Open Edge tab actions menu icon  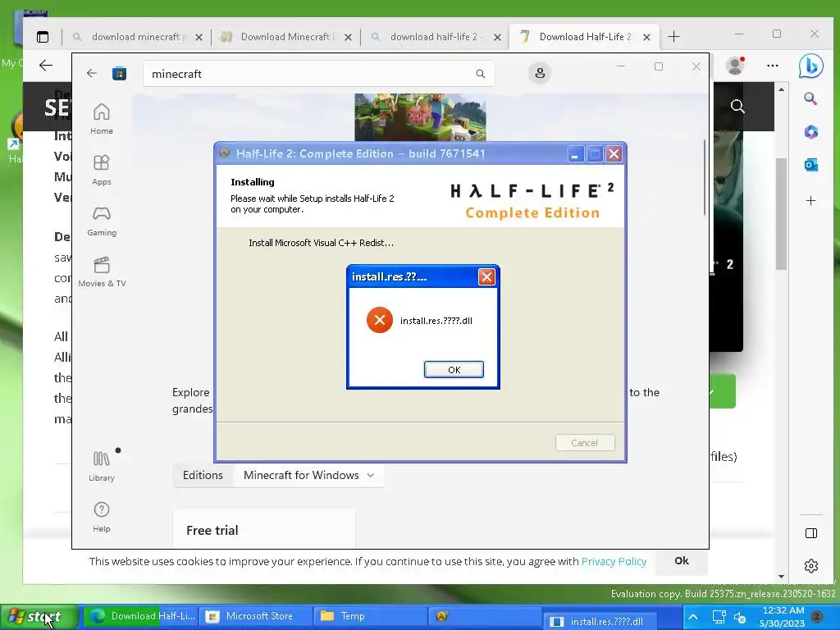point(43,37)
